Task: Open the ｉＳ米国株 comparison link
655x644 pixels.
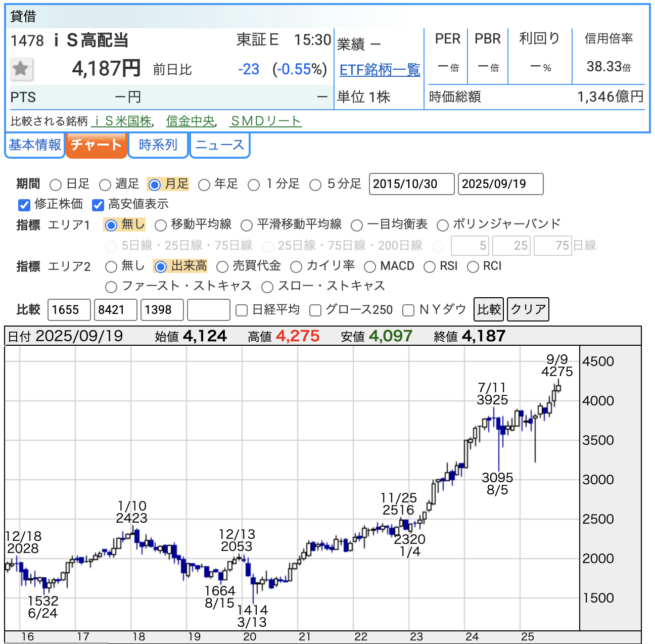Action: tap(121, 121)
